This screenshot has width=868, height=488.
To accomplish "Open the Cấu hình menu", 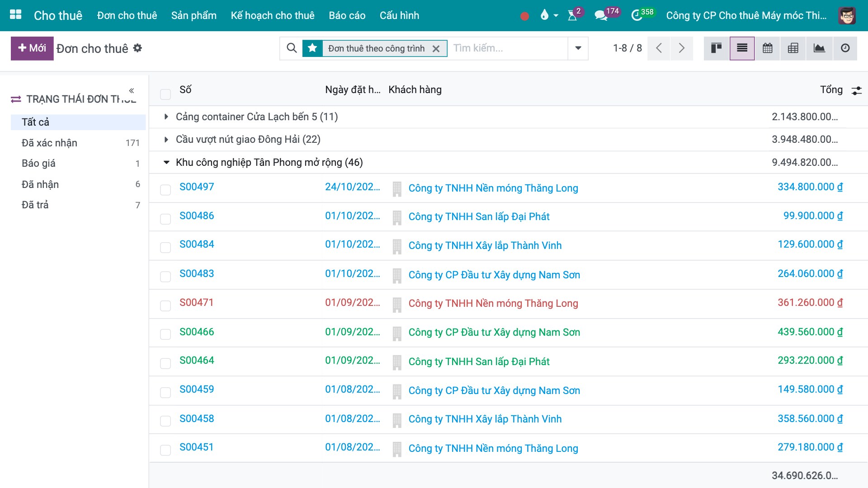I will click(399, 15).
